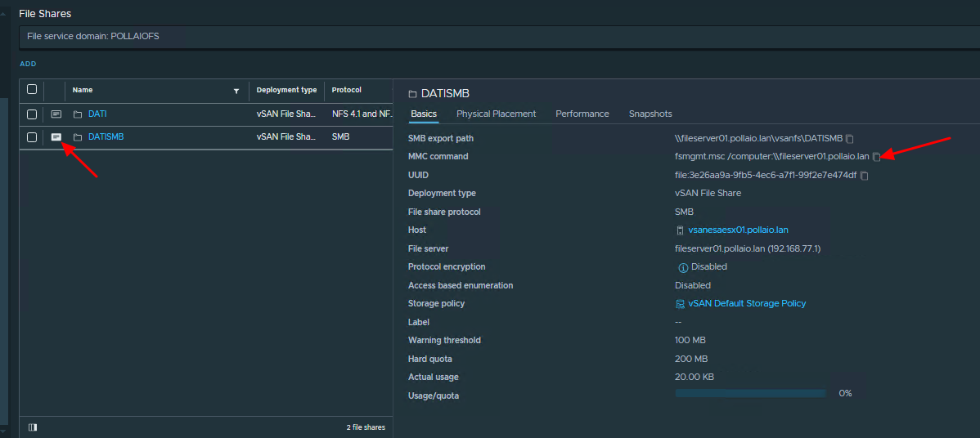
Task: Open the column chooser icon below table
Action: tap(33, 427)
